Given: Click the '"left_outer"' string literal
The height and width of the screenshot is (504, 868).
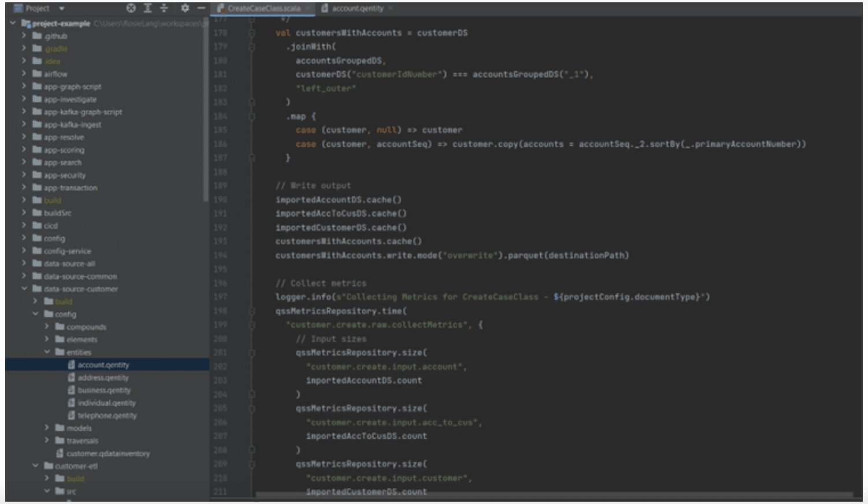Looking at the screenshot, I should pyautogui.click(x=326, y=88).
